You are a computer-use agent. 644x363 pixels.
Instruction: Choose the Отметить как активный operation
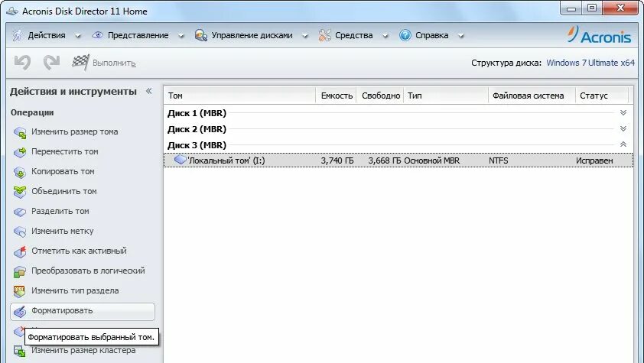(79, 251)
